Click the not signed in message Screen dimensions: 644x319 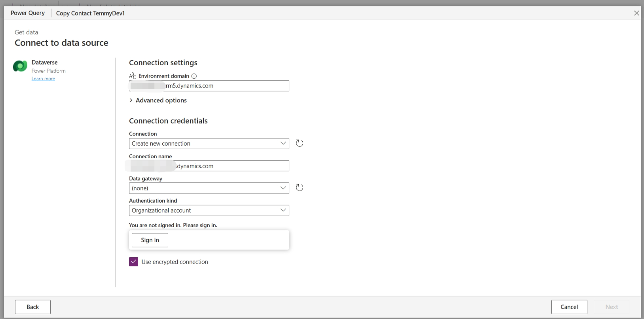[x=173, y=225]
